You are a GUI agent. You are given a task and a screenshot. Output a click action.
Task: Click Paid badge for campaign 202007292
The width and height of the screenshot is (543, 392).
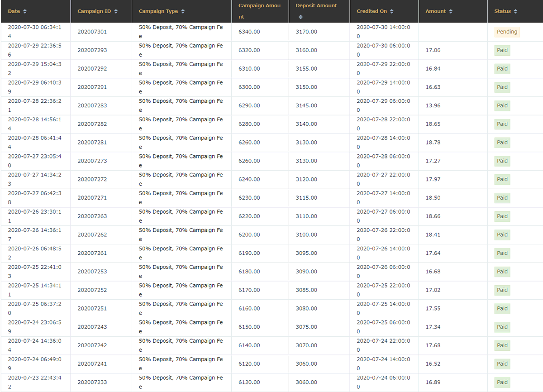point(502,69)
